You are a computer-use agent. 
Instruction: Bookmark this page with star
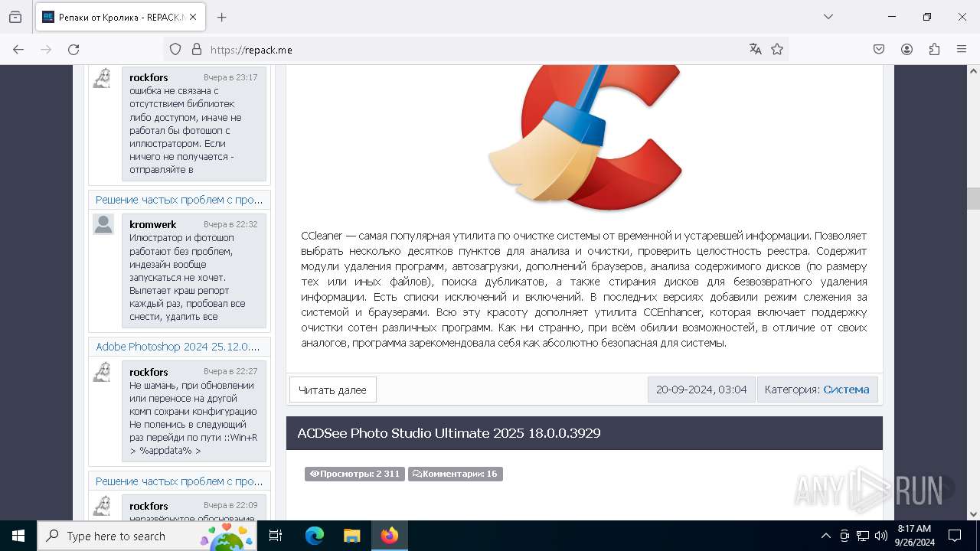click(777, 49)
